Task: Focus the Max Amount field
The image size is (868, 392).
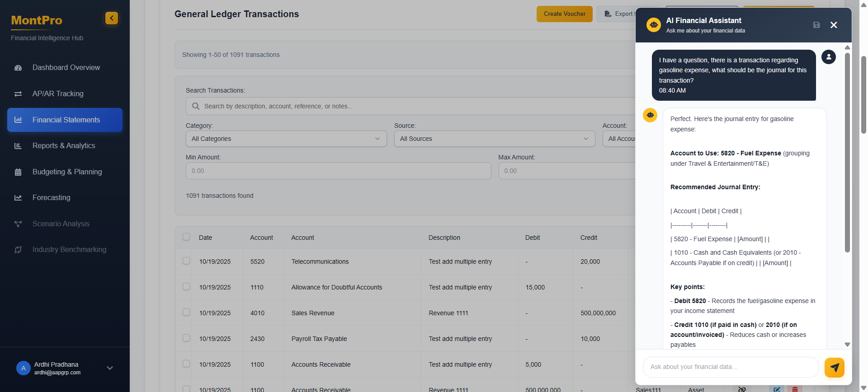Action: (x=567, y=171)
